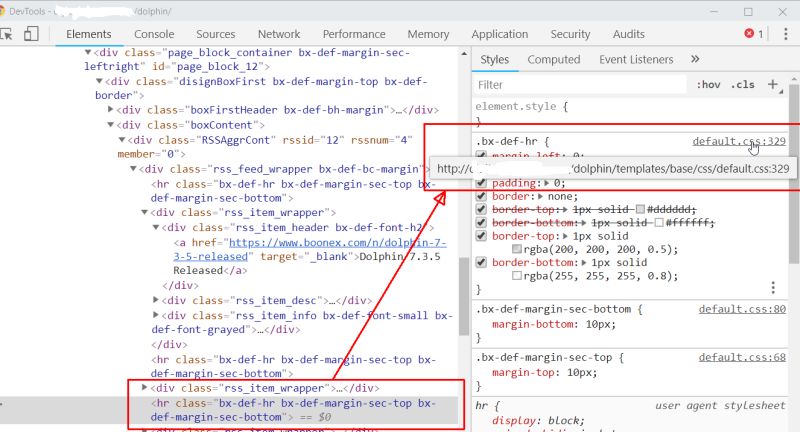
Task: Switch to the Console tab
Action: click(154, 34)
